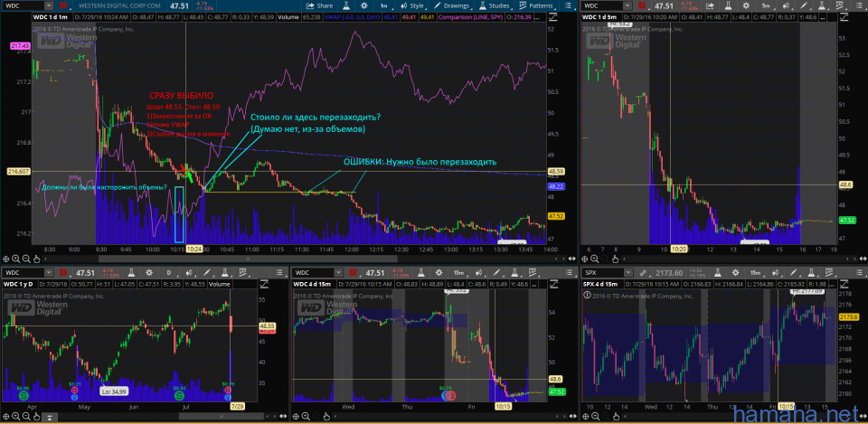Open the Style menu in main chart
This screenshot has width=868, height=424.
tap(412, 6)
